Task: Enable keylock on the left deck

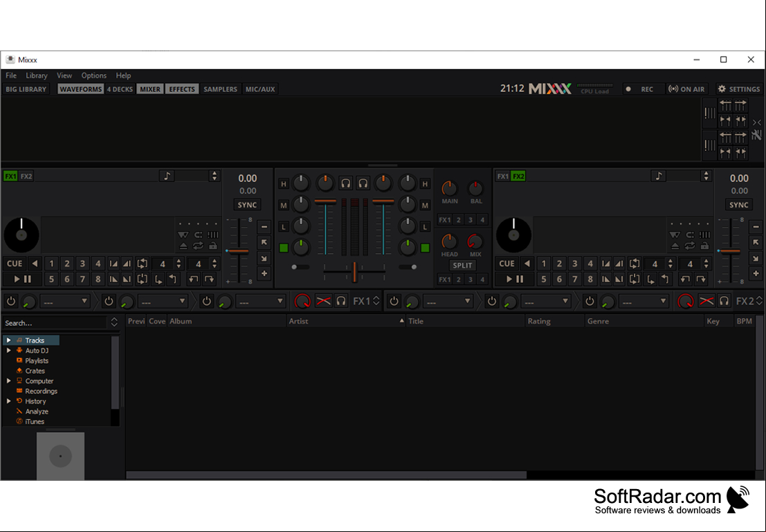Action: coord(213,246)
